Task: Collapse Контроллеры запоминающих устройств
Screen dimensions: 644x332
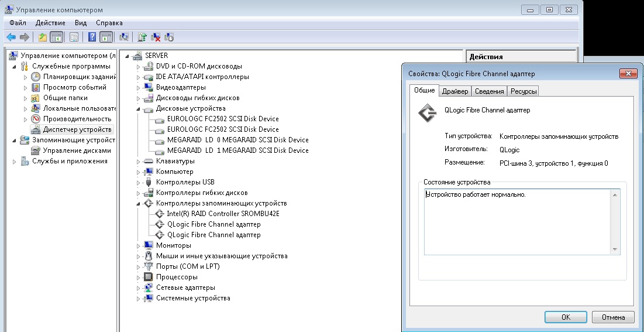Action: point(139,204)
